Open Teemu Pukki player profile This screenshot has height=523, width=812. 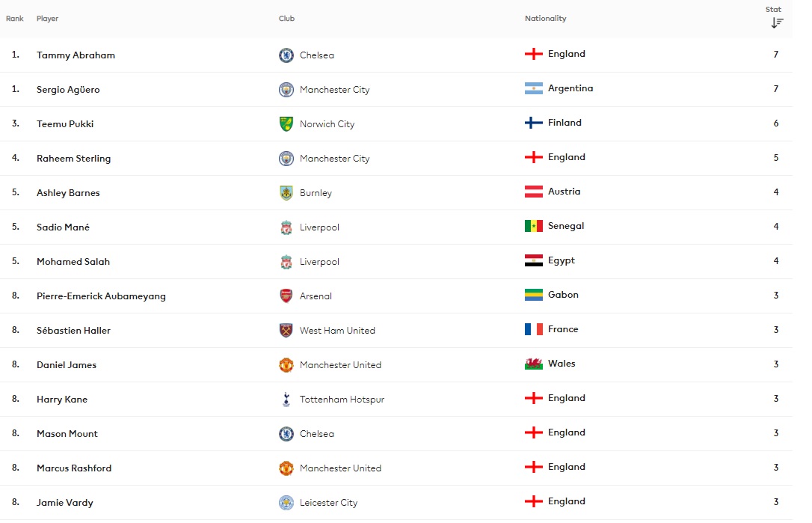click(x=65, y=124)
